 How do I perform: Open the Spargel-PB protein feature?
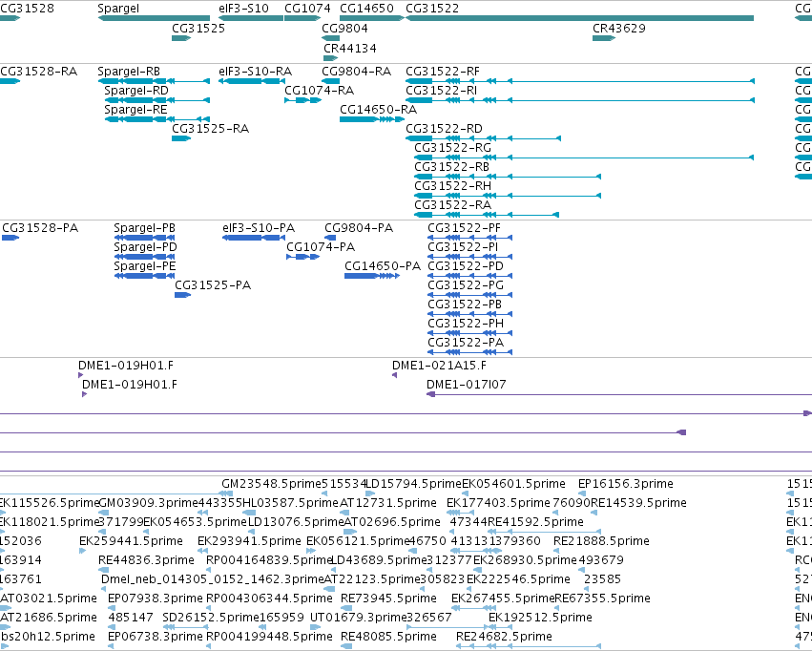(144, 238)
